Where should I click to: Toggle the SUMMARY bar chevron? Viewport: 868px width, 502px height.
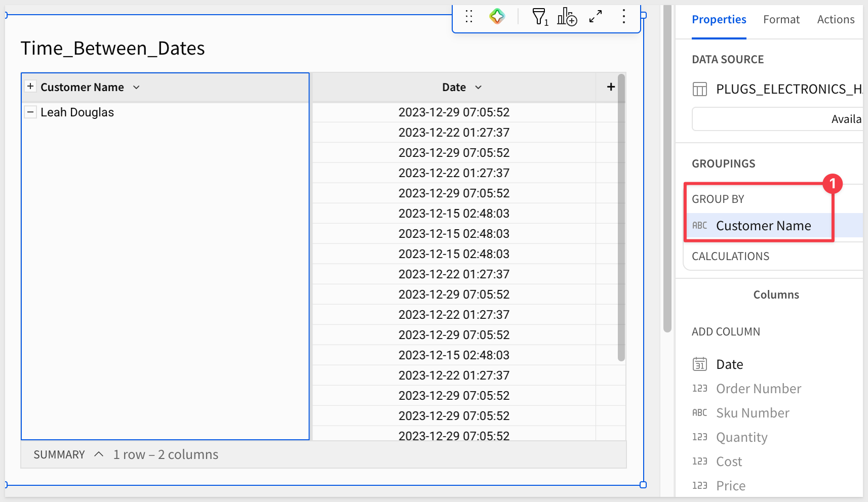(99, 454)
